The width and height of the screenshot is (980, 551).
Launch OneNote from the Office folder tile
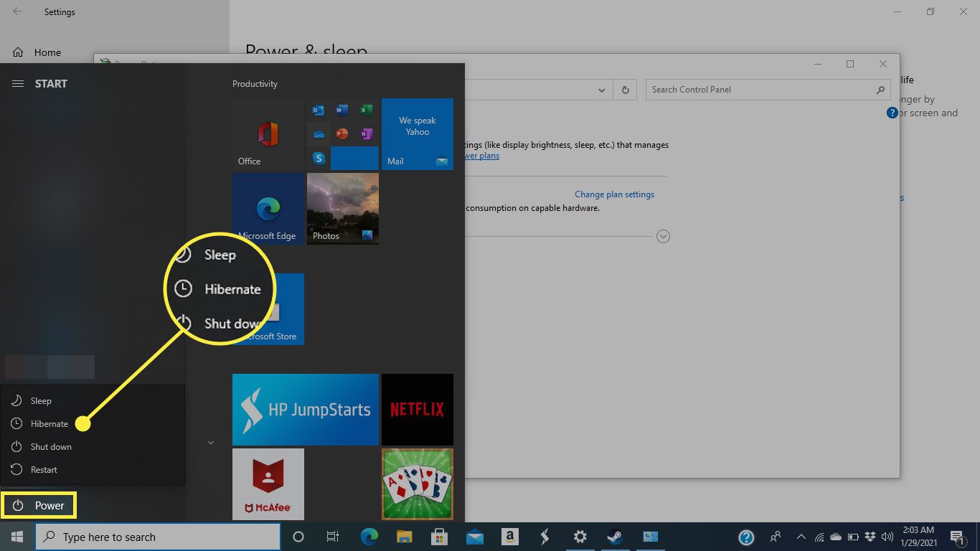tap(366, 134)
